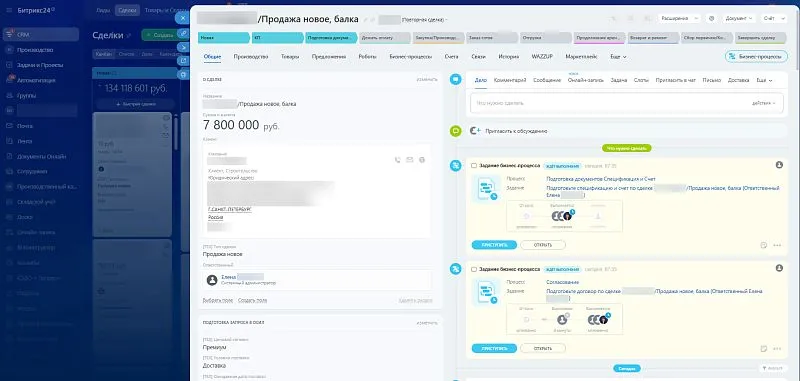Select the Делаем оплату deal stage

pos(385,38)
